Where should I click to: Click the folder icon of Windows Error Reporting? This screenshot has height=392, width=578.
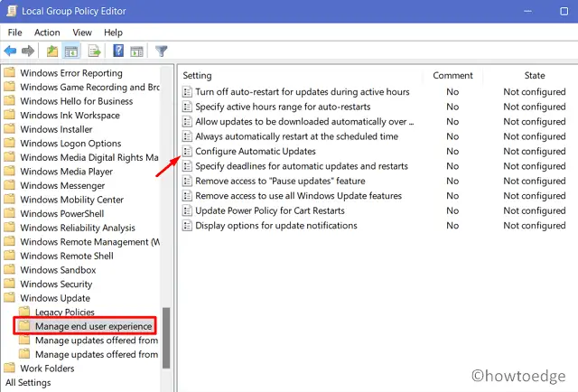[x=10, y=72]
